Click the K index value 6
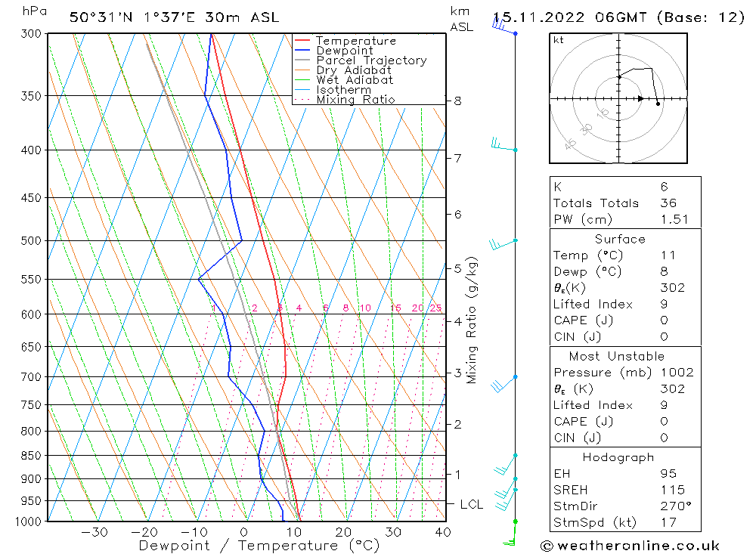This screenshot has height=554, width=756. click(665, 187)
